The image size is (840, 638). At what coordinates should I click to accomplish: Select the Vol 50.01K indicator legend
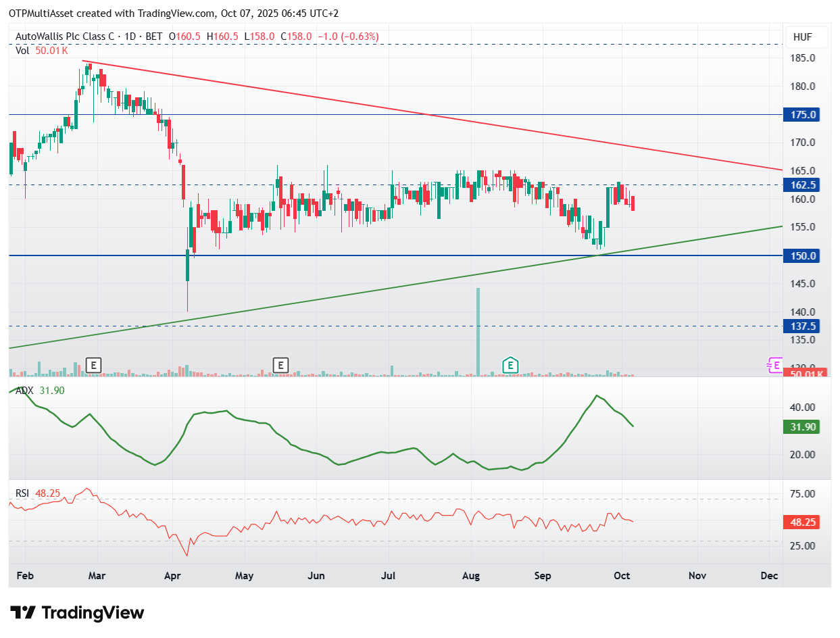tap(42, 50)
